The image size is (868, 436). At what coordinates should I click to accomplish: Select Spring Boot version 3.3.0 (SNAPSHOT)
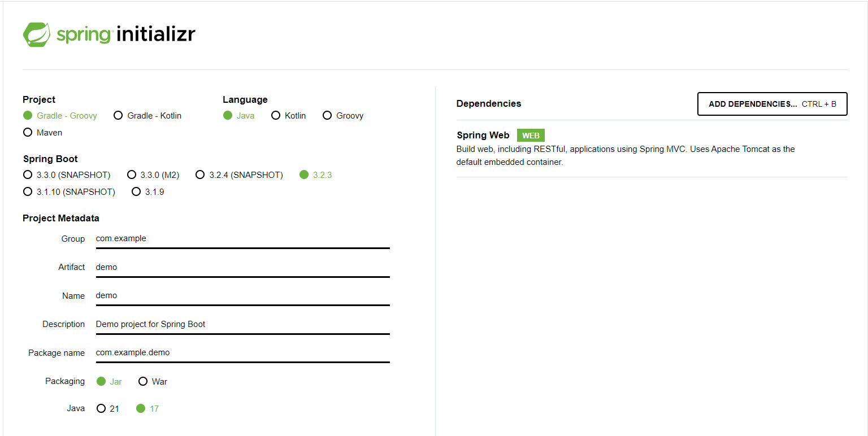[28, 175]
